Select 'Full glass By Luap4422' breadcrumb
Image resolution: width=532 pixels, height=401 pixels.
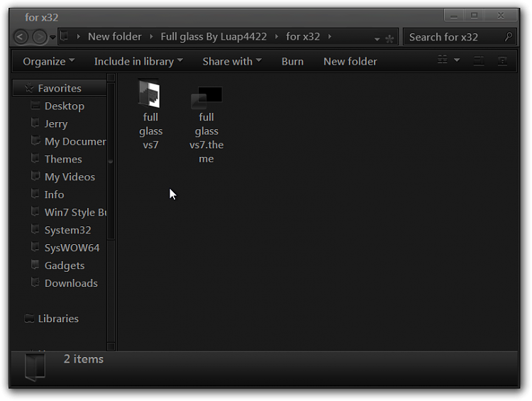[214, 36]
